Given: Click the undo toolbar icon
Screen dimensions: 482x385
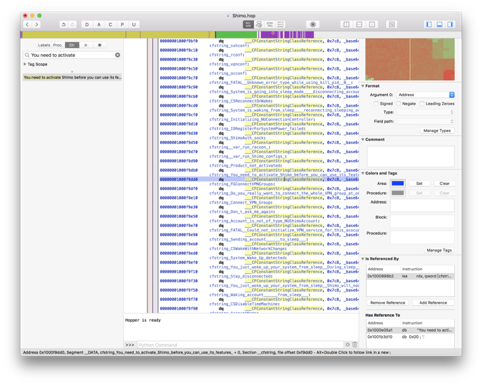Looking at the screenshot, I should tap(63, 24).
